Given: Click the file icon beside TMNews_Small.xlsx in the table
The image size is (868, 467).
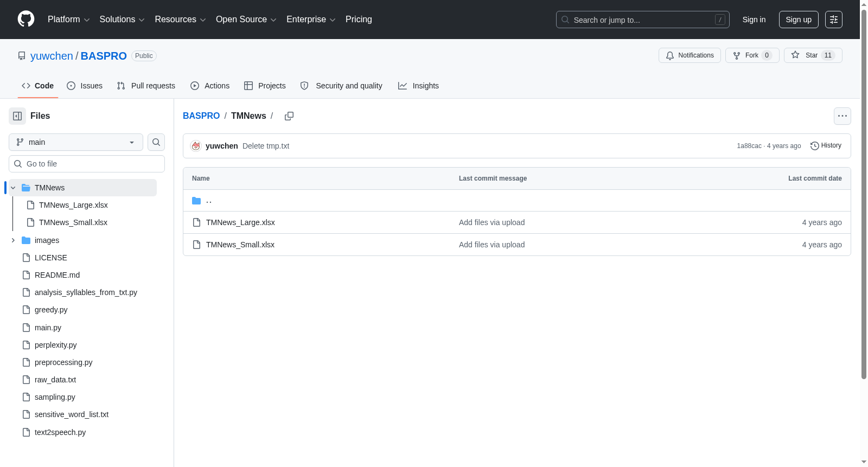Looking at the screenshot, I should click(197, 245).
